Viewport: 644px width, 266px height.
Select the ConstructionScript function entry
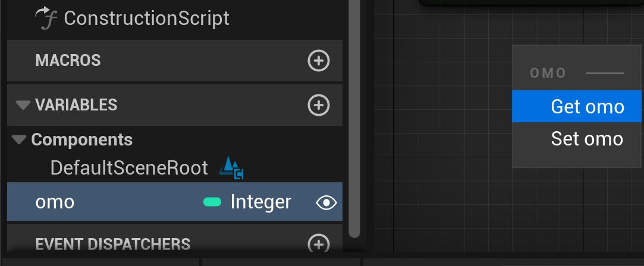pos(146,18)
